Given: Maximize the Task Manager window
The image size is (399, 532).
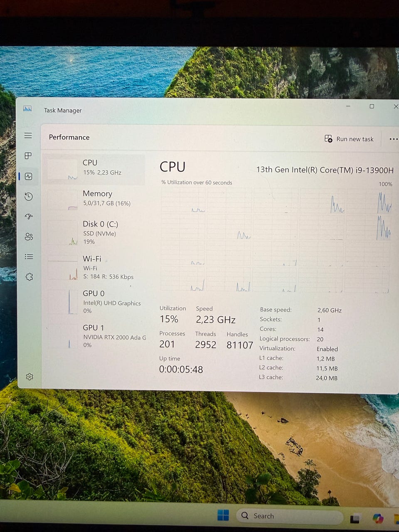Looking at the screenshot, I should coord(372,106).
